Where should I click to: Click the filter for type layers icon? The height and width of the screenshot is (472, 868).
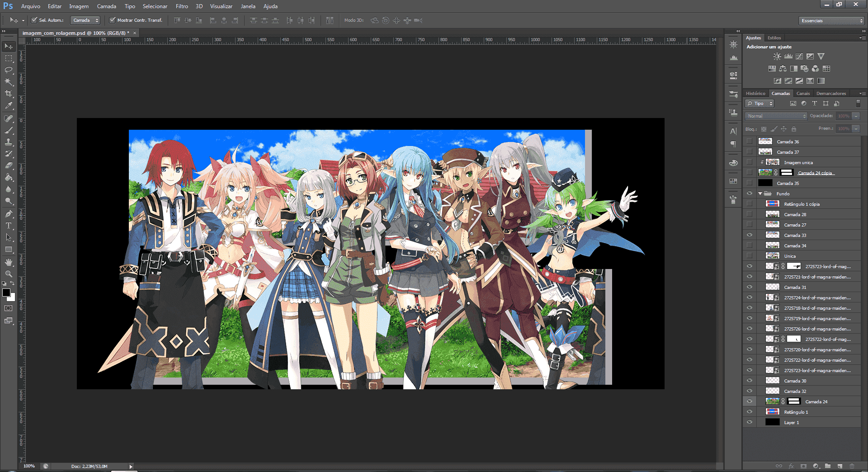(x=815, y=104)
